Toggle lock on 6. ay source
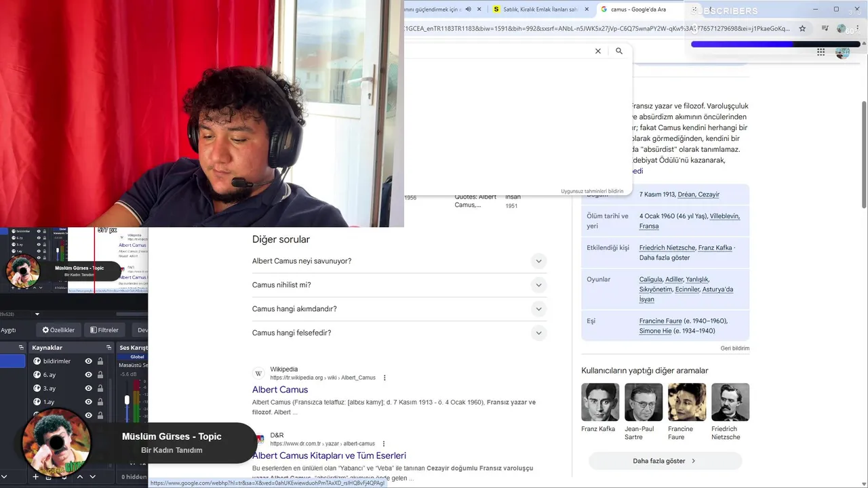 coord(100,375)
